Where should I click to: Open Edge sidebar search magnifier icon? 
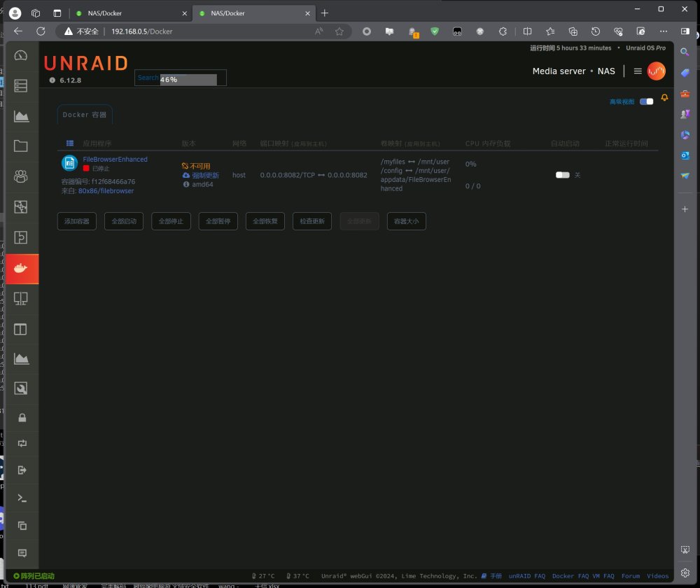coord(685,52)
